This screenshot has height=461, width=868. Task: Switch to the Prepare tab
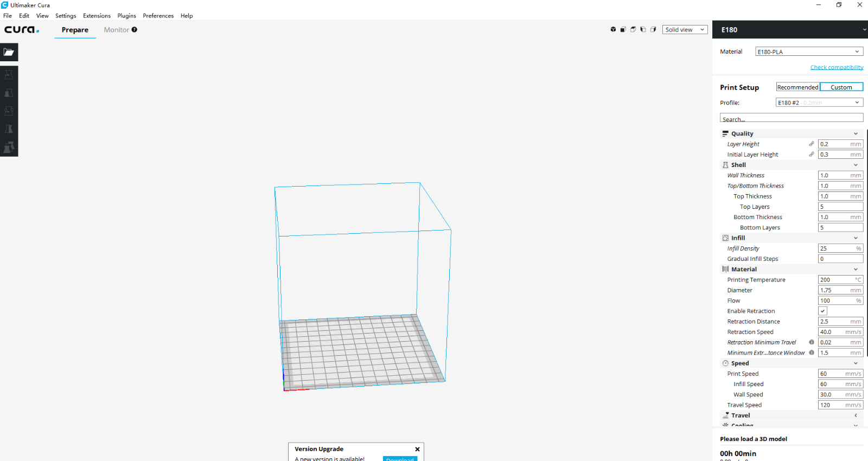(75, 30)
